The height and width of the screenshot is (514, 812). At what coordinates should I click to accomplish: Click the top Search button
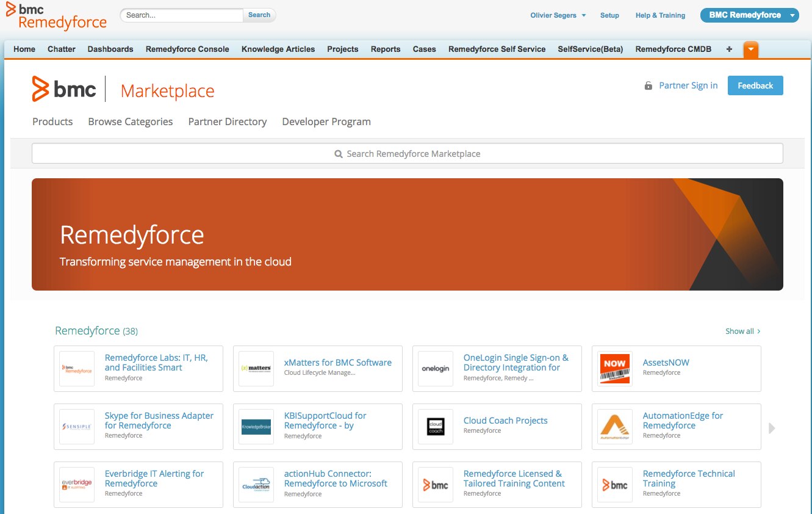point(259,15)
